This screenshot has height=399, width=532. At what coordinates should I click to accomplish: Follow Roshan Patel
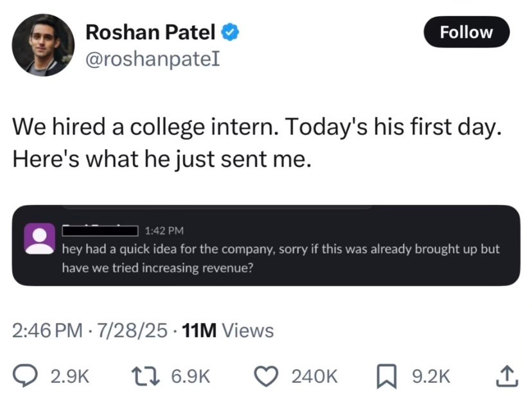click(466, 31)
